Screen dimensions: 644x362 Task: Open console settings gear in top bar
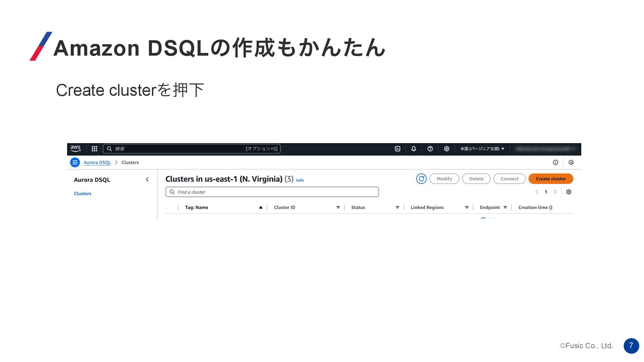click(446, 149)
